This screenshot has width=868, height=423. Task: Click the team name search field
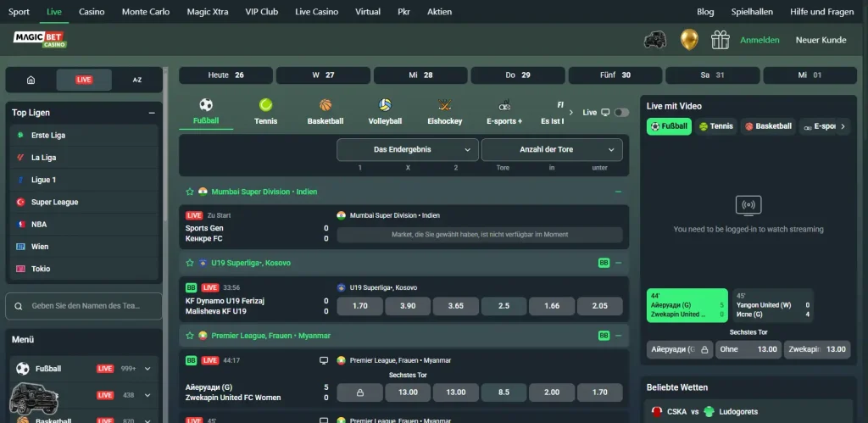(84, 306)
